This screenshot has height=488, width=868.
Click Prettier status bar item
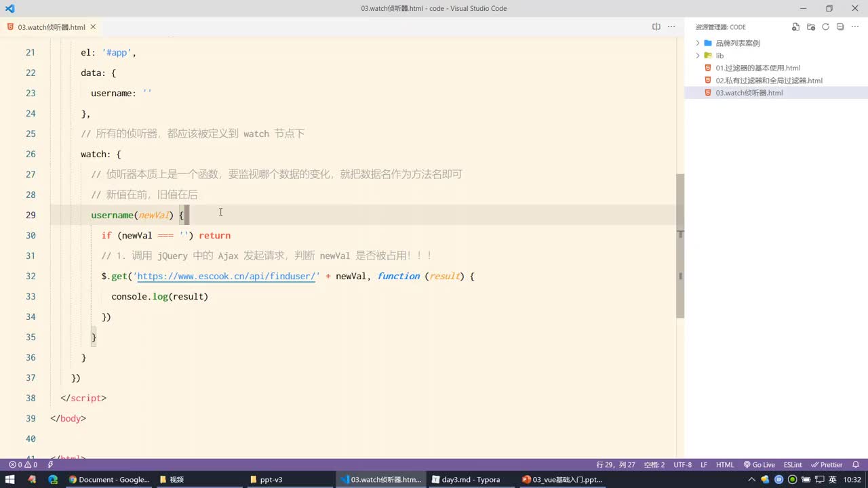pos(827,465)
